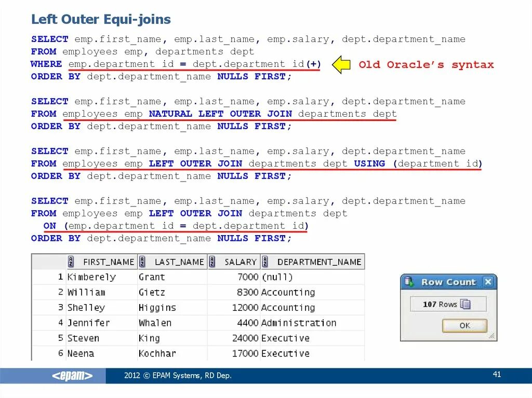This screenshot has width=532, height=398.
Task: Click the 'USING' keyword
Action: (x=369, y=163)
